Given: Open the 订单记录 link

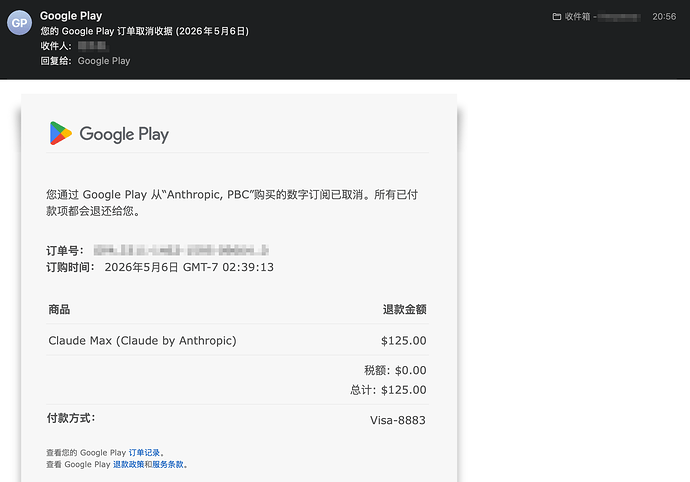Looking at the screenshot, I should (144, 453).
